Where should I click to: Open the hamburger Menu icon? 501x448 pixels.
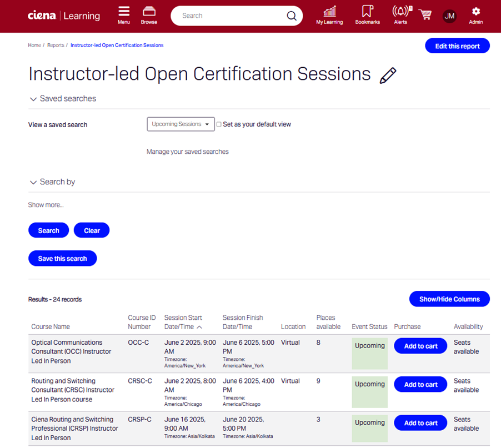(124, 15)
